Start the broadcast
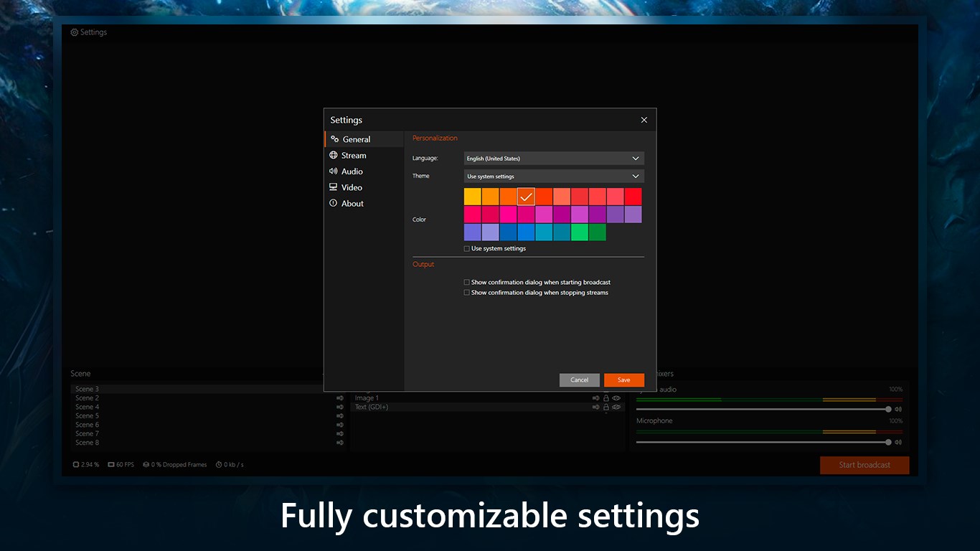 [864, 465]
